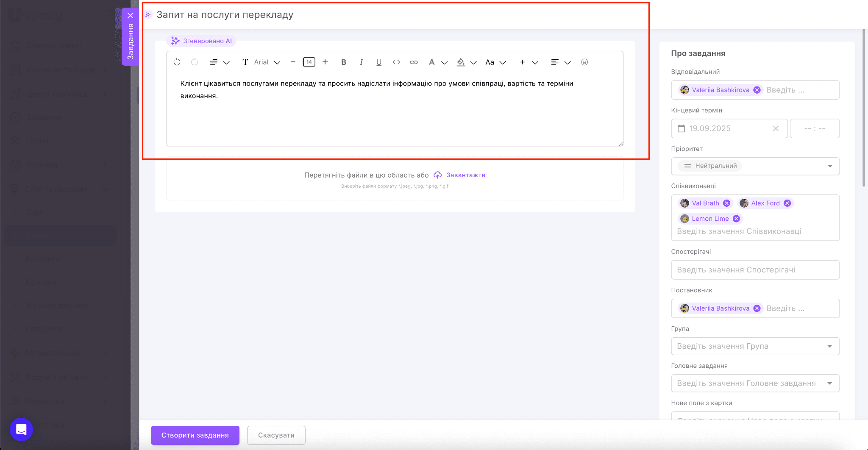Expand the paragraph style chevron
Screen dimensions: 868x450
click(x=227, y=63)
